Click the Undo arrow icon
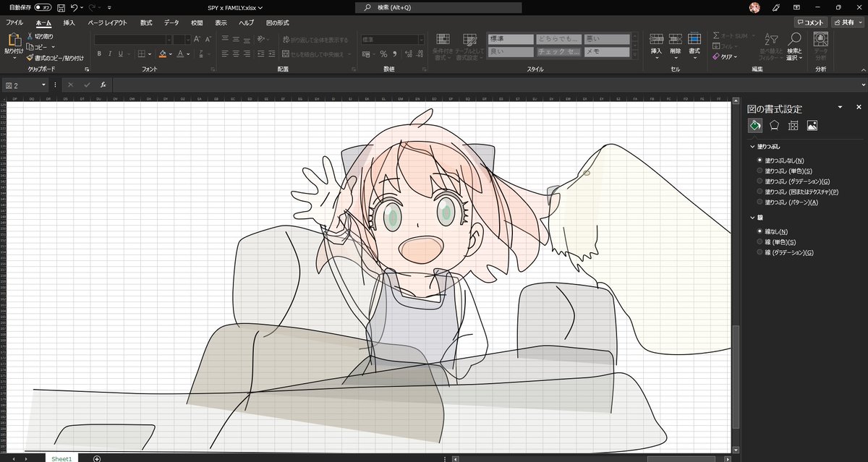This screenshot has width=868, height=462. [75, 7]
